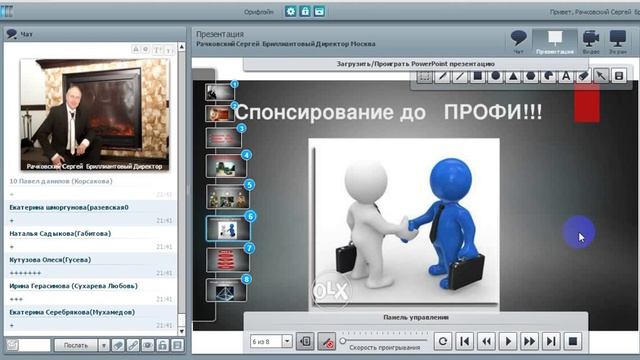Viewport: 640px width, 360px height.
Task: Open slide 3 thumbnail
Action: (x=224, y=138)
